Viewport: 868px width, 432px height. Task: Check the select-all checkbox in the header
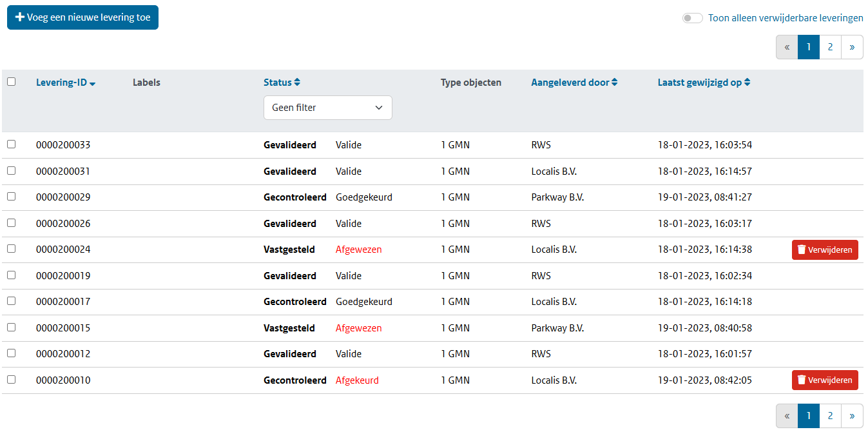(11, 82)
